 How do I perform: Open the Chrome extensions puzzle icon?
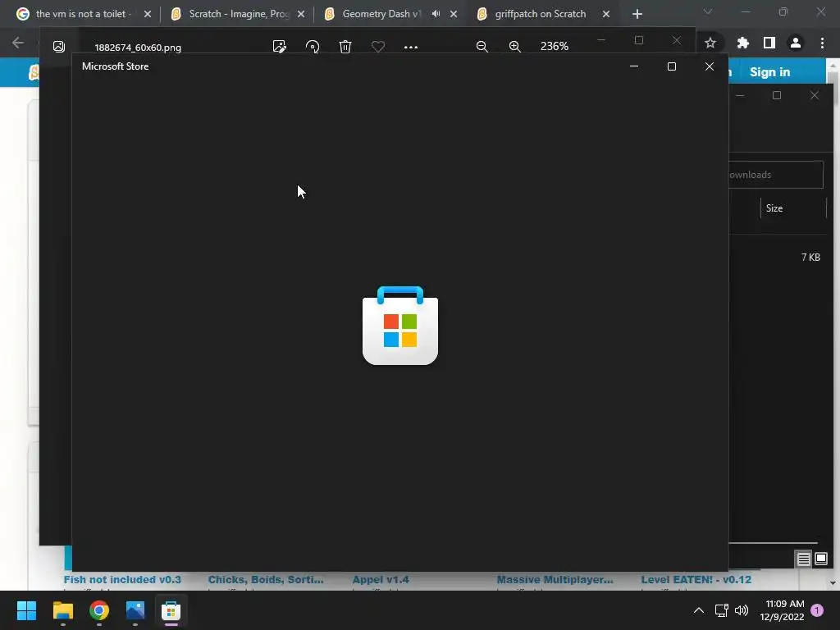coord(742,43)
